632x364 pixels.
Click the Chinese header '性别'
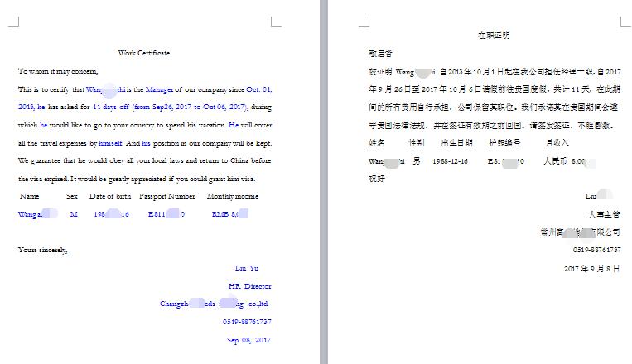[417, 142]
